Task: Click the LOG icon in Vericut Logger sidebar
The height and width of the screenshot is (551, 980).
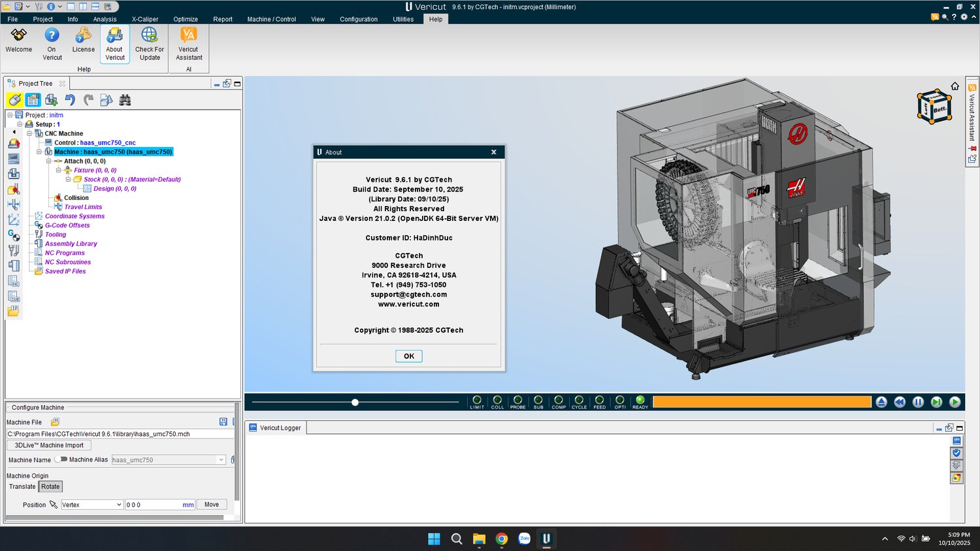Action: click(x=956, y=441)
